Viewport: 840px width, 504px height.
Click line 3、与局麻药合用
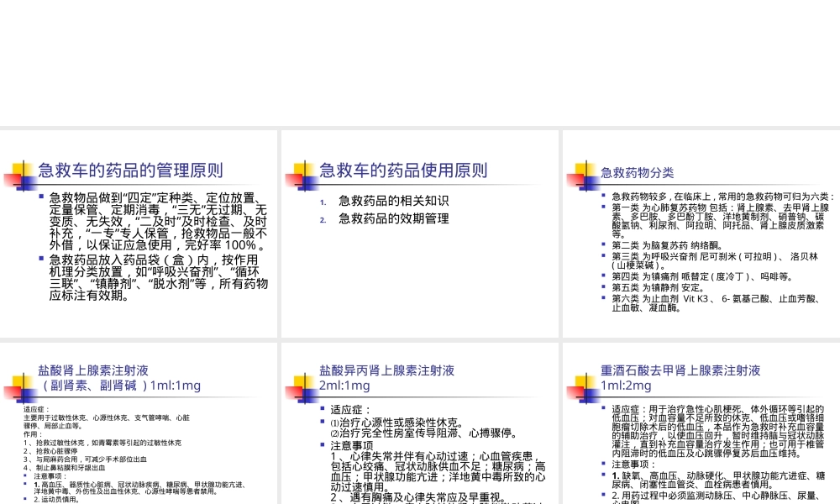(x=85, y=459)
